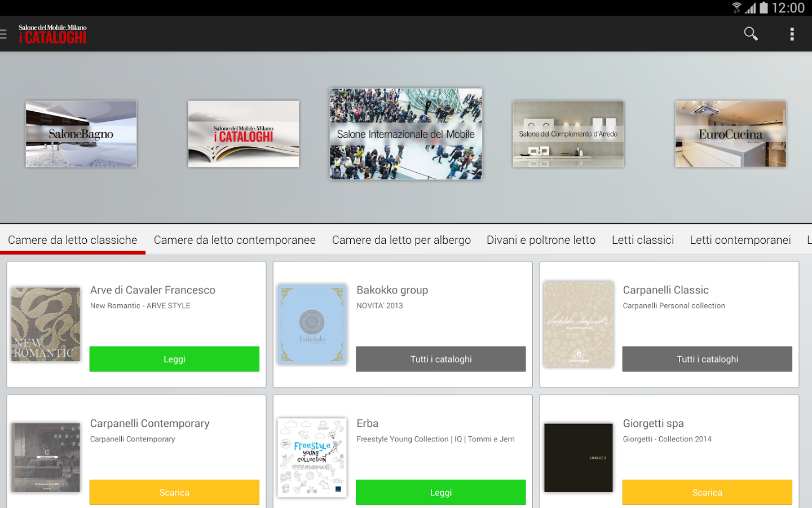Screen dimensions: 812x508
Task: Select Salone Internazionale del Mobile banner
Action: click(x=406, y=134)
